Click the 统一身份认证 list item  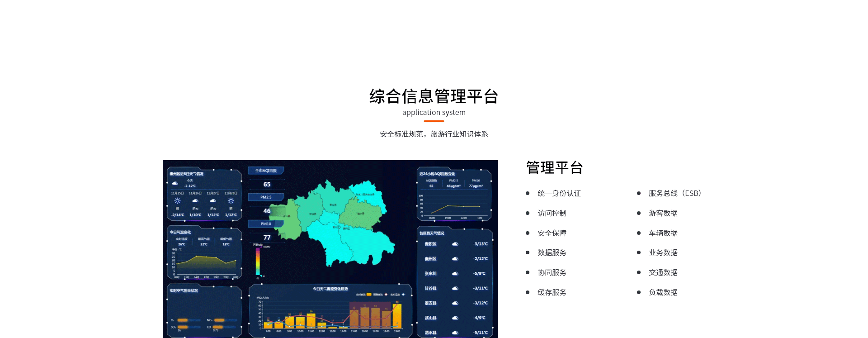coord(559,193)
